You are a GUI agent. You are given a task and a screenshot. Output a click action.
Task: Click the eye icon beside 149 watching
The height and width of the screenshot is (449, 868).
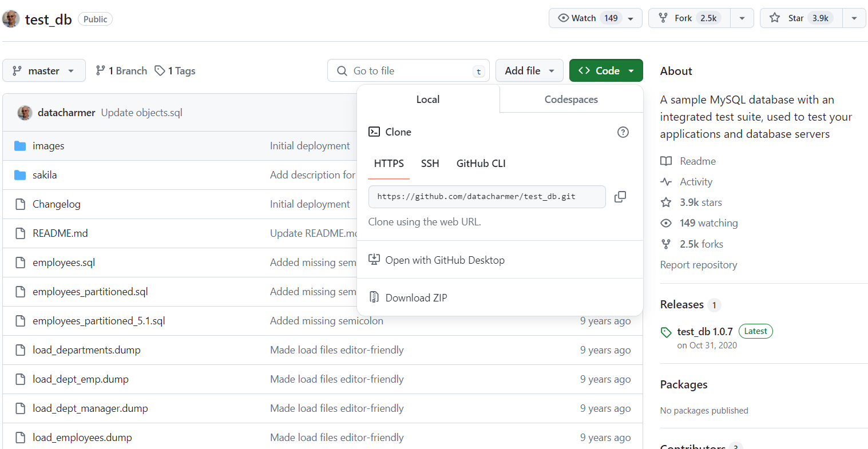666,223
